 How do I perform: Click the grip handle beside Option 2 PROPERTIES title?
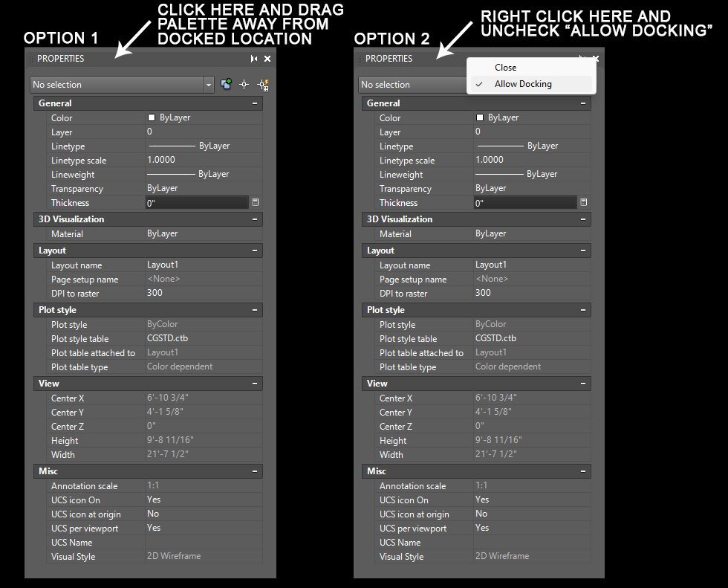pyautogui.click(x=359, y=59)
